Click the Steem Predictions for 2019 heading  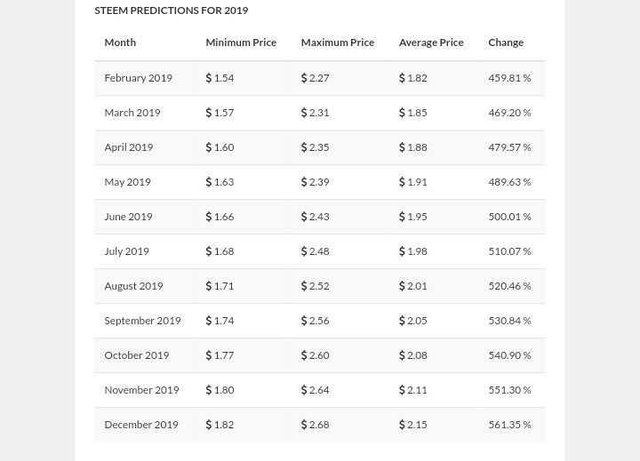coord(171,10)
